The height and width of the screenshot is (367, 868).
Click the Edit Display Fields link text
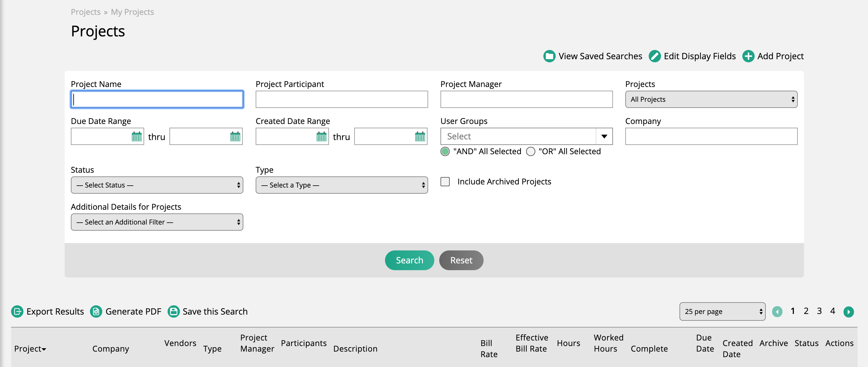point(700,56)
